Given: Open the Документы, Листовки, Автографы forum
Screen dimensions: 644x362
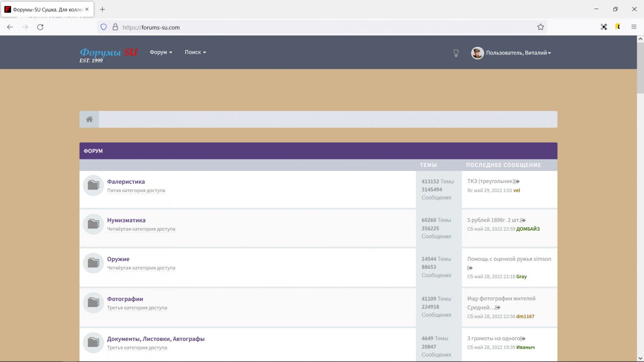Looking at the screenshot, I should [x=155, y=339].
